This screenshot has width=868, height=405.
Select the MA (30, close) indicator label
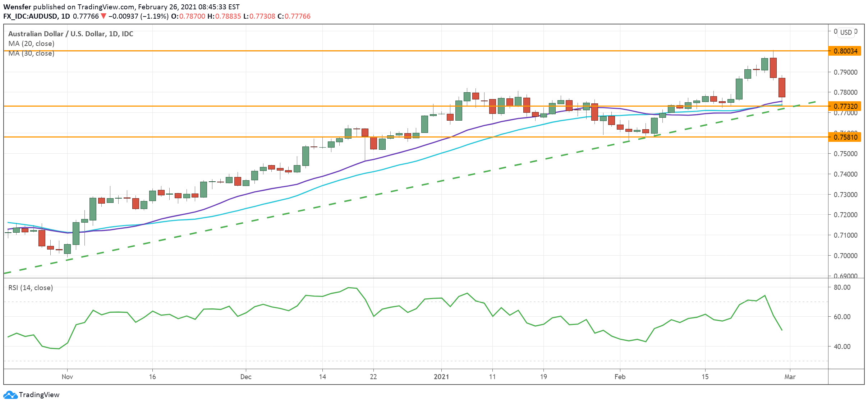(31, 53)
